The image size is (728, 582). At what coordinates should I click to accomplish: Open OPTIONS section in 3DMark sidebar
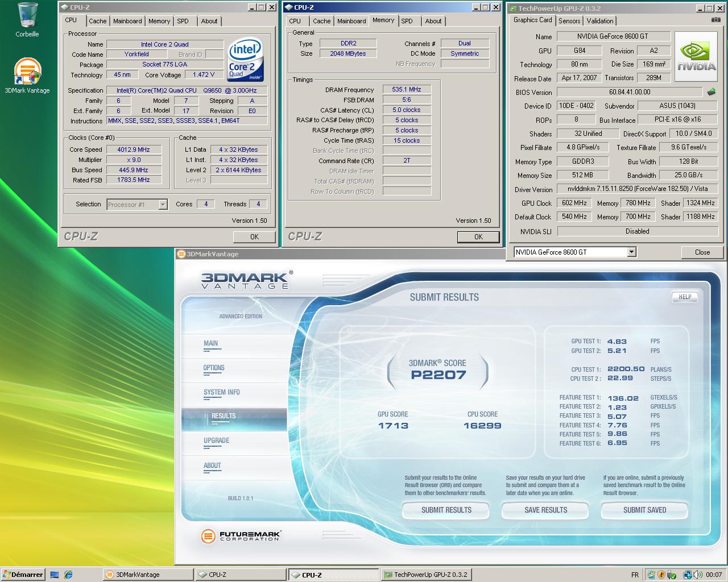[x=214, y=368]
